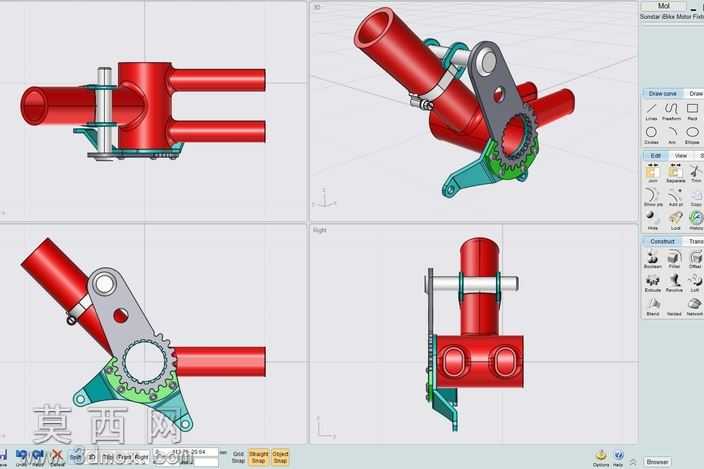Switch to the Draw curve tab
Image resolution: width=704 pixels, height=469 pixels.
click(663, 93)
